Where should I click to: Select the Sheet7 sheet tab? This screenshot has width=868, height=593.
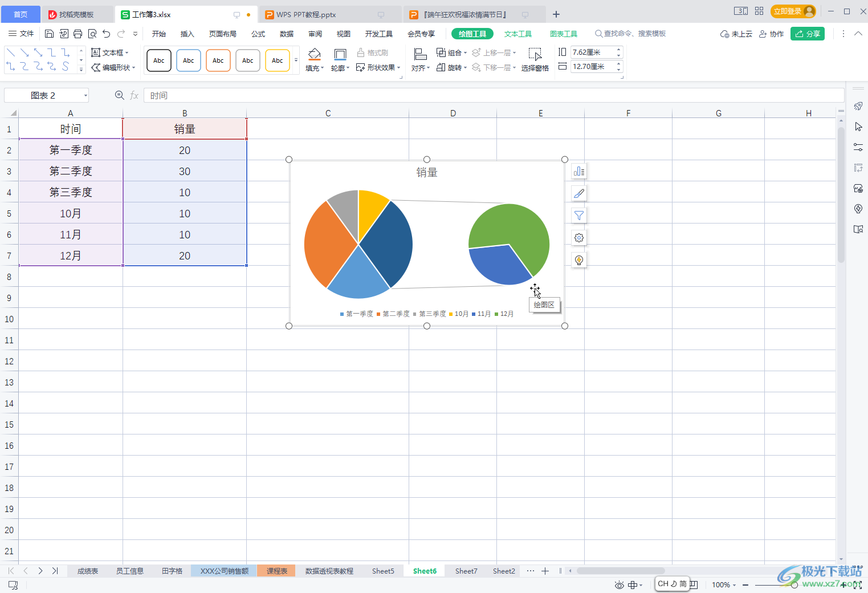466,571
